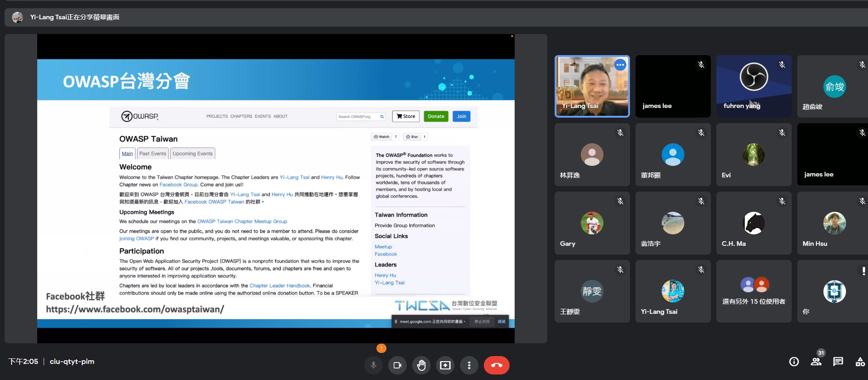
Task: Raise hand using the hand icon
Action: pos(421,365)
